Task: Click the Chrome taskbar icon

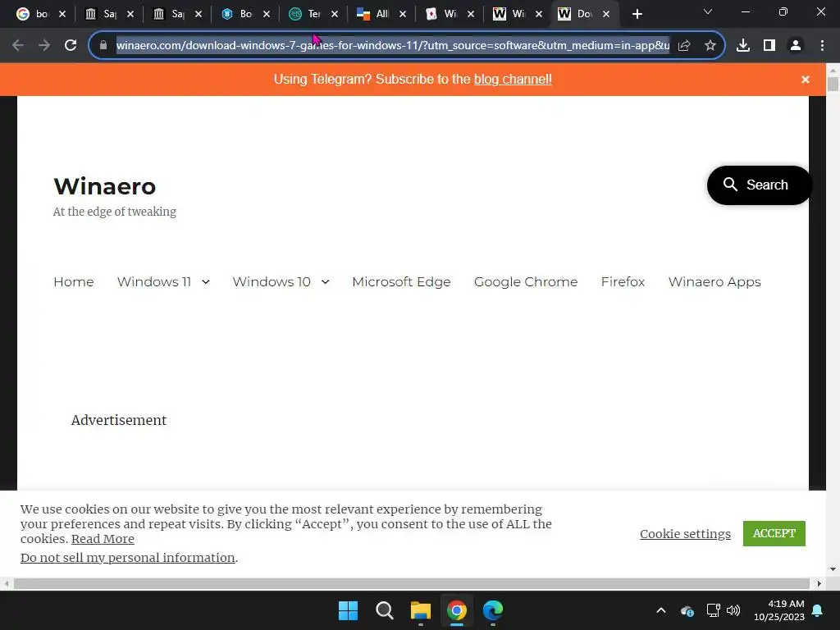Action: coord(456,610)
